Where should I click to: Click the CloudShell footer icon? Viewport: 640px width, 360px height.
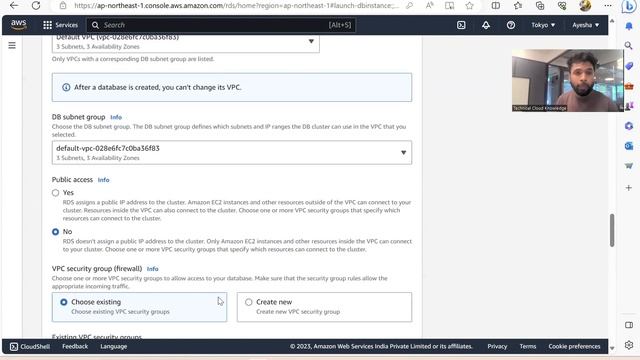[14, 347]
